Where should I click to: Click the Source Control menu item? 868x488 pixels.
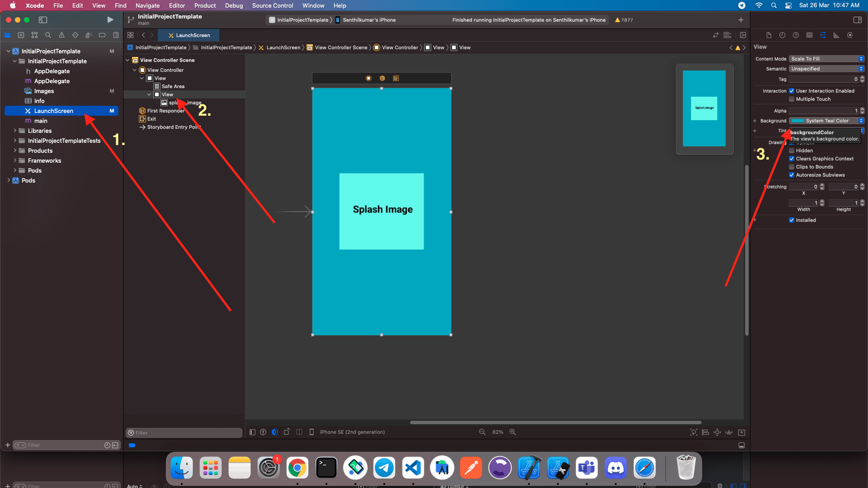pos(273,5)
